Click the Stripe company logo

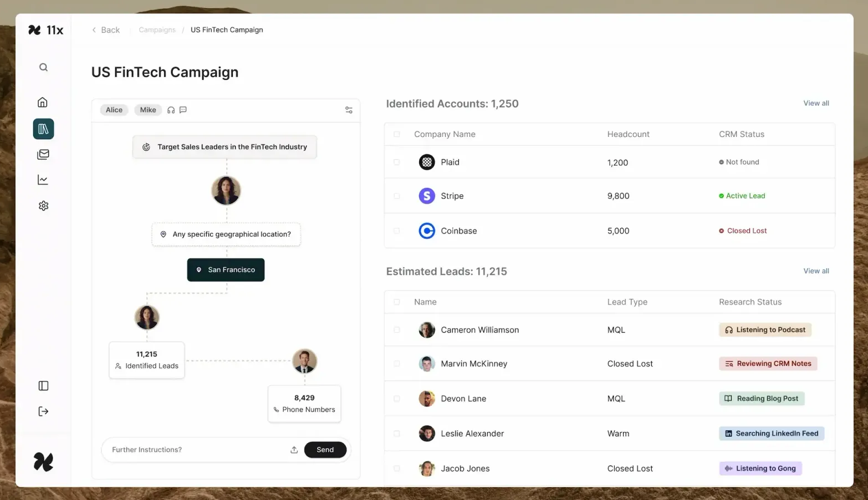(427, 196)
